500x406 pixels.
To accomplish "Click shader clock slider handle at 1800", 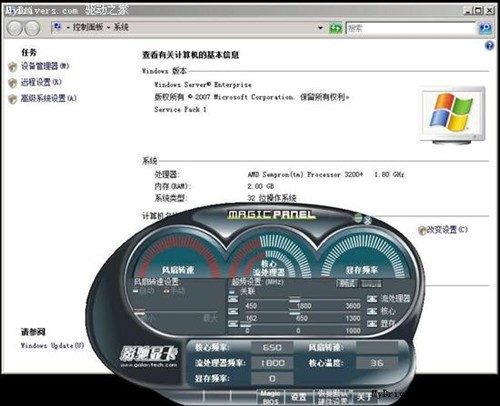I will click(x=295, y=300).
